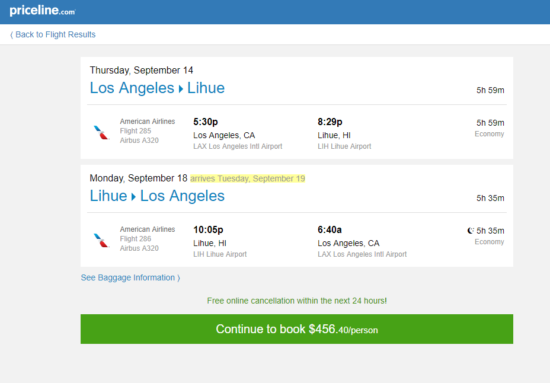Click the free online cancellation message
This screenshot has height=383, width=550.
[297, 301]
